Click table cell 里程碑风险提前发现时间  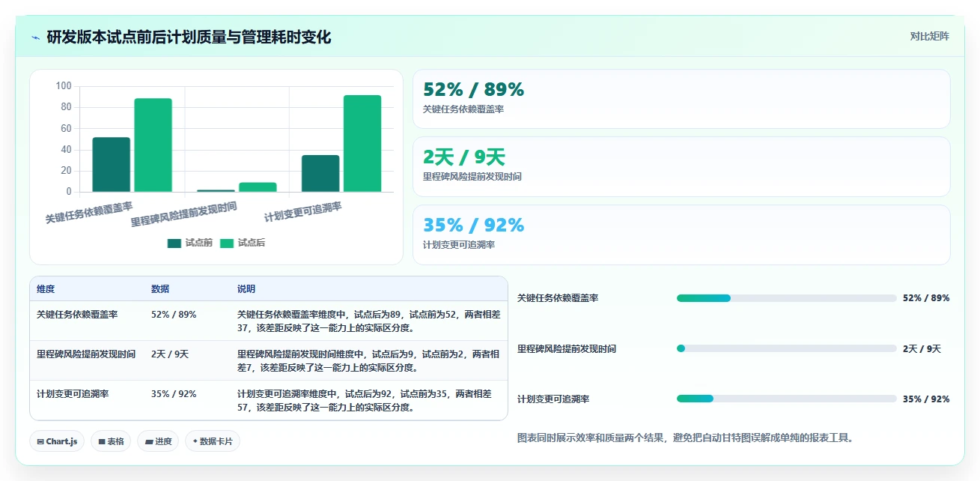tap(86, 354)
